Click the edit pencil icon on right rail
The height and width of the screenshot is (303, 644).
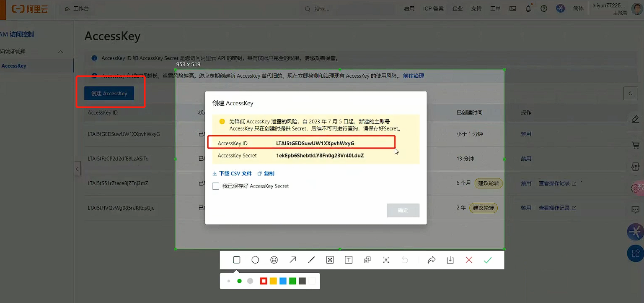pos(635,120)
